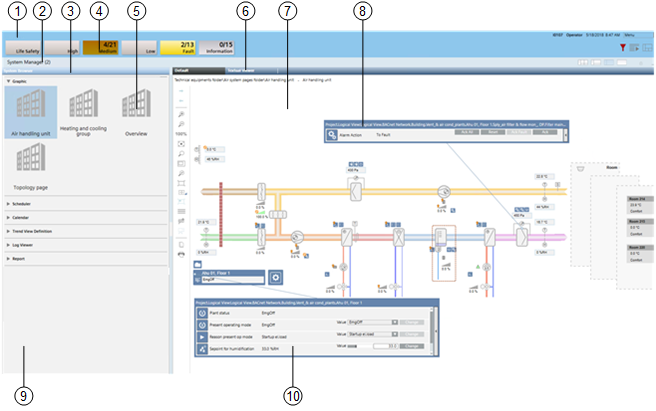This screenshot has height=411, width=656.
Task: Open the Air handling unit graphic
Action: pyautogui.click(x=30, y=112)
